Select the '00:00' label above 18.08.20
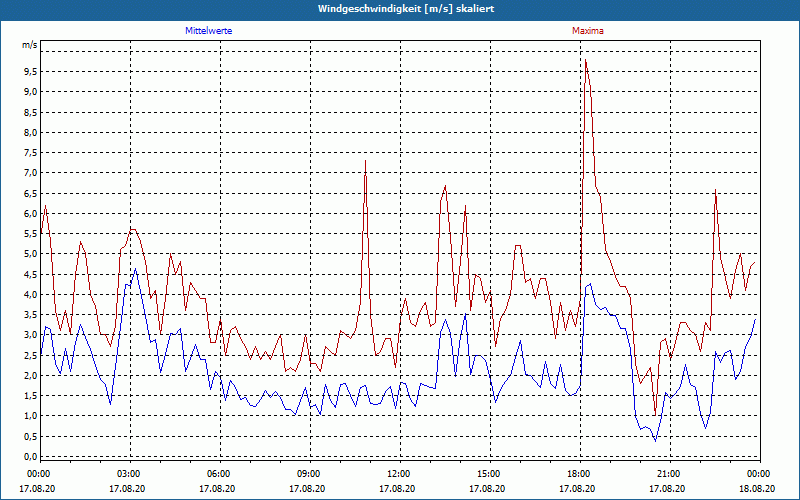The height and width of the screenshot is (500, 800). (x=758, y=474)
